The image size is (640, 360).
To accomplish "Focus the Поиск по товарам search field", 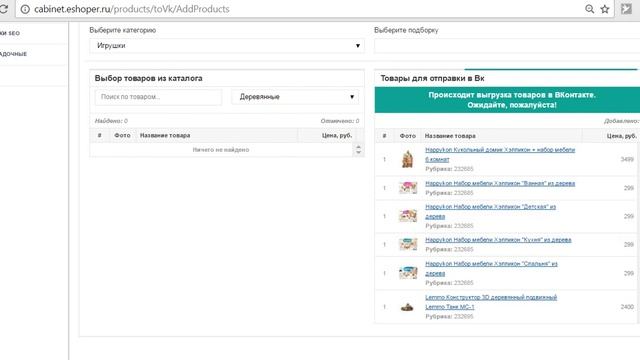I will point(158,97).
